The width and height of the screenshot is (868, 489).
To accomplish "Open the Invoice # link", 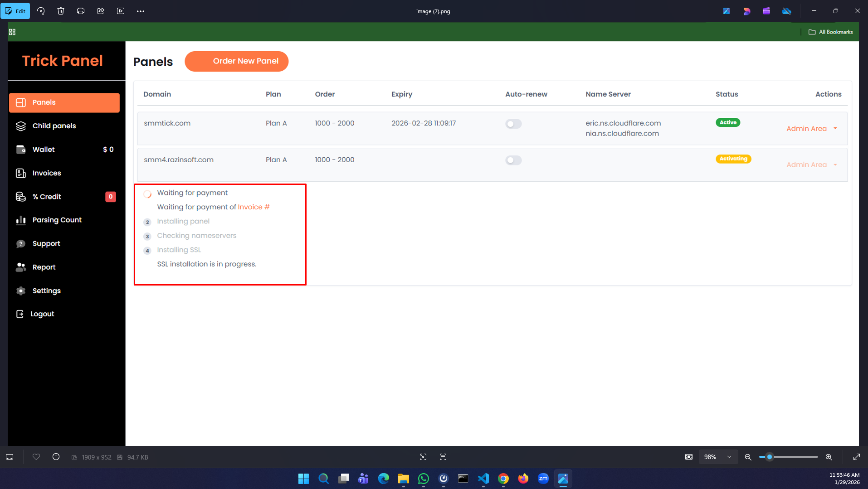I will (x=254, y=207).
